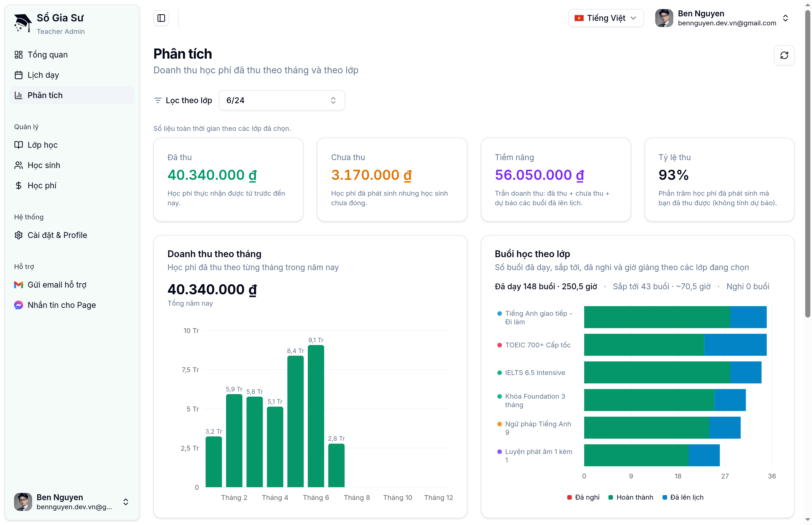Click the 9,1 Tr bar for Tháng 6

coord(316,416)
